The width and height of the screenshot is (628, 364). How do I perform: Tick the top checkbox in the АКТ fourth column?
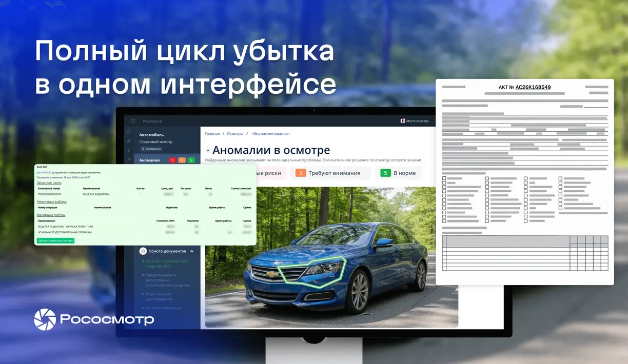[560, 178]
